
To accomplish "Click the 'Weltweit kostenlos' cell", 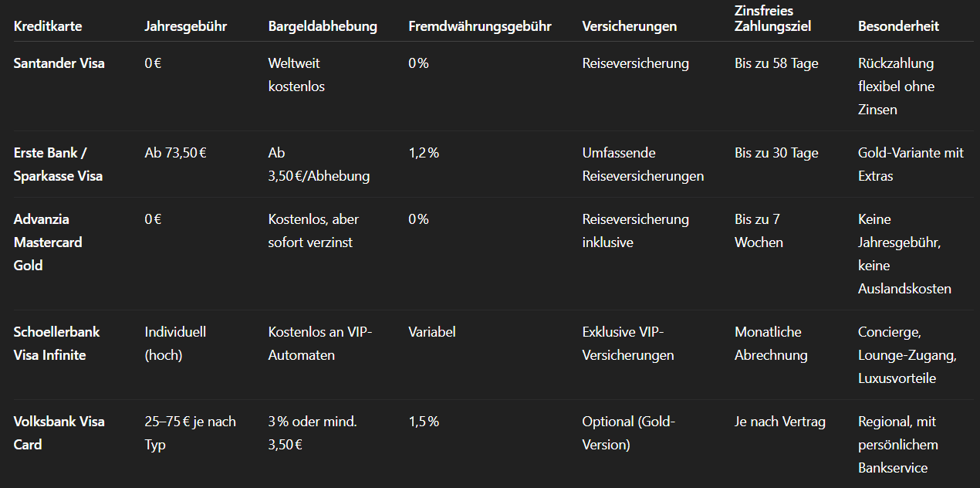I will tap(296, 75).
